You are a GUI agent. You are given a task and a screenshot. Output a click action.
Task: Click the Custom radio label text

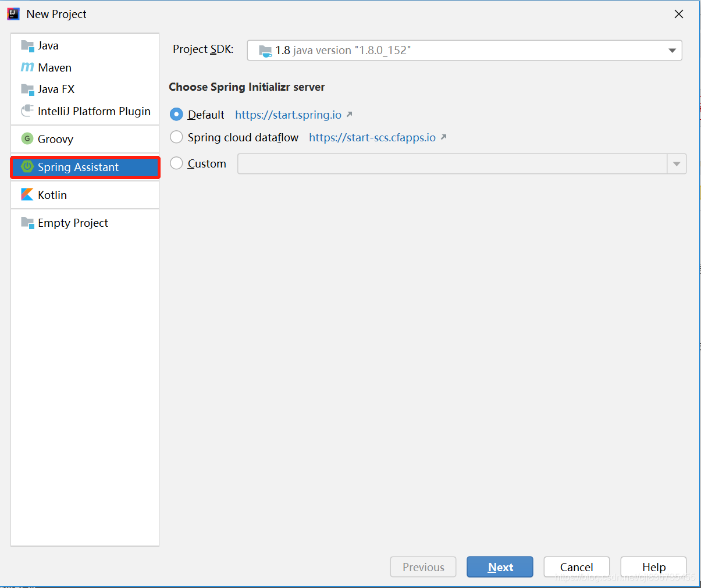click(207, 163)
